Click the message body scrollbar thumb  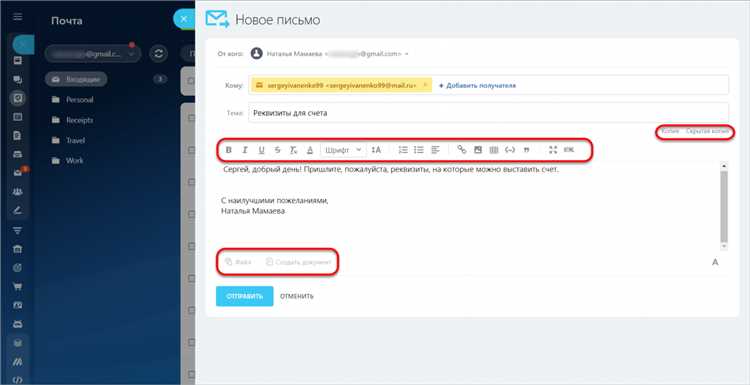tap(724, 206)
